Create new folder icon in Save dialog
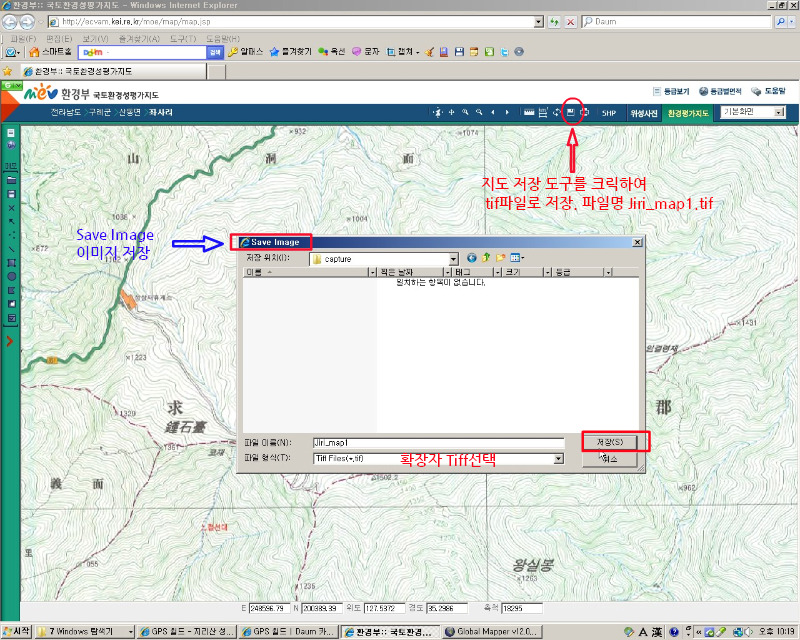Screen dimensions: 800x640 [x=501, y=258]
